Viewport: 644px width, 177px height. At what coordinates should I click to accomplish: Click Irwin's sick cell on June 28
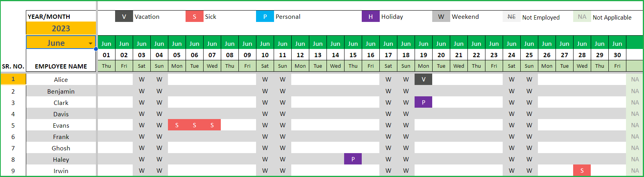click(x=582, y=170)
